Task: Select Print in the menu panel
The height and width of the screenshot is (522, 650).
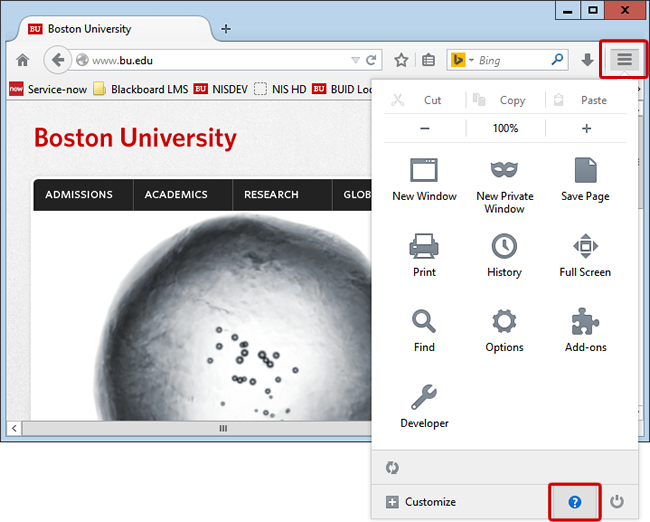Action: pos(424,255)
